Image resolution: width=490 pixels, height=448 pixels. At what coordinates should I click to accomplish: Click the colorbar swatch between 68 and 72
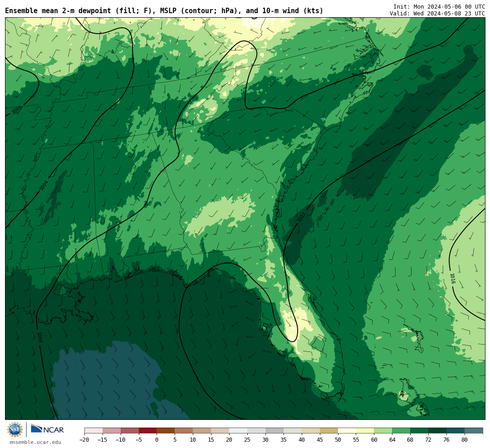coord(419,430)
